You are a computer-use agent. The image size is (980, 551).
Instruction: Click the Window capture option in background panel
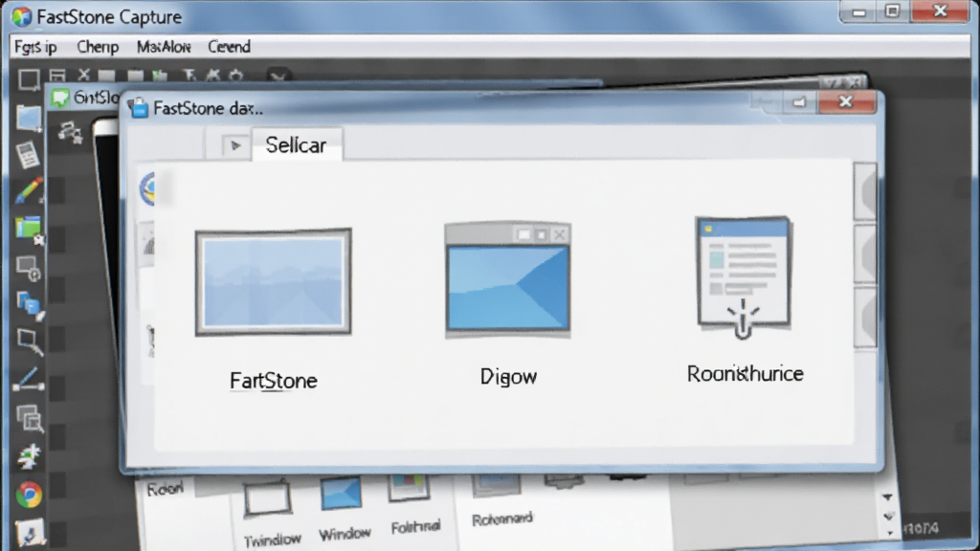[343, 510]
